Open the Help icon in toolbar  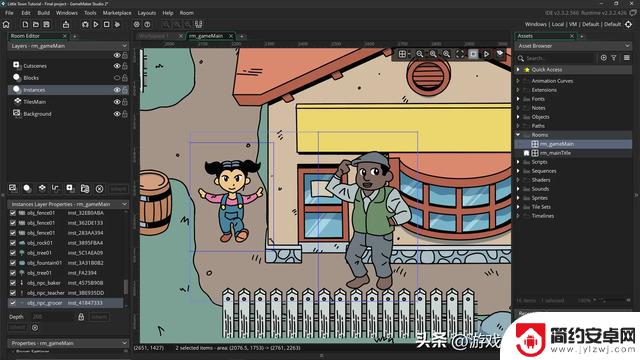point(147,24)
